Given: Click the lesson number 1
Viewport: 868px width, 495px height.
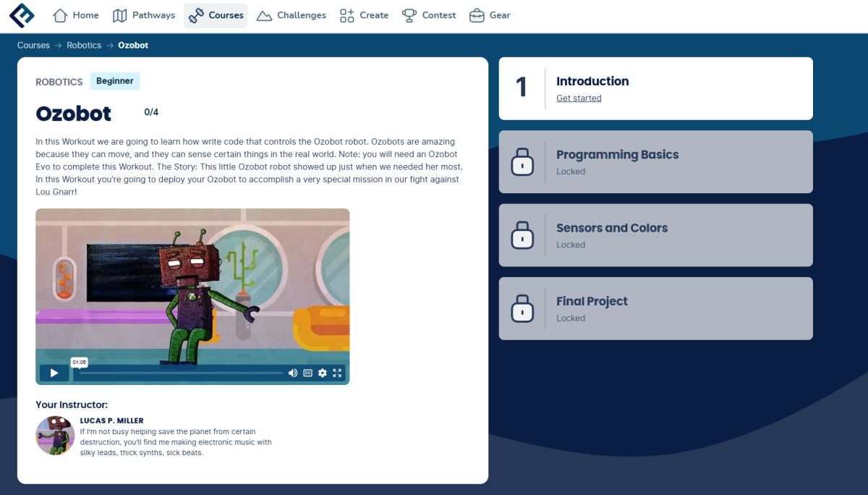Looking at the screenshot, I should coord(521,88).
